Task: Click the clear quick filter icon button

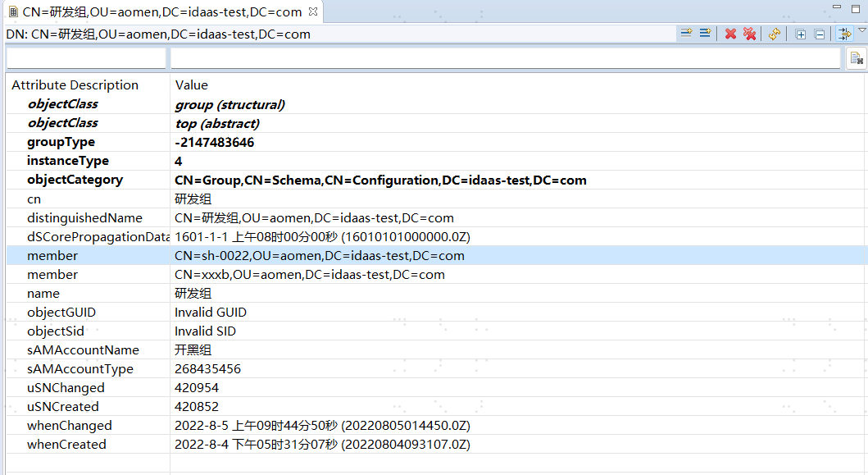Action: (x=857, y=58)
